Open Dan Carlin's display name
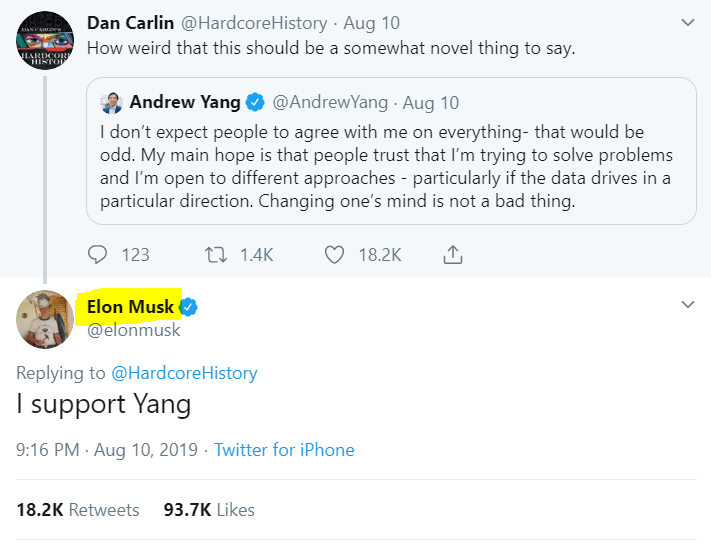This screenshot has height=548, width=711. [130, 23]
